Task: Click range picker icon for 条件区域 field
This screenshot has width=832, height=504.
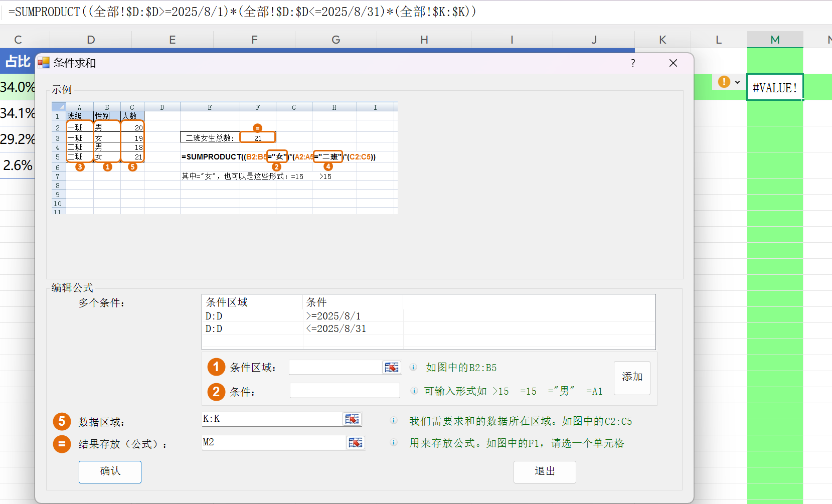Action: [x=392, y=368]
